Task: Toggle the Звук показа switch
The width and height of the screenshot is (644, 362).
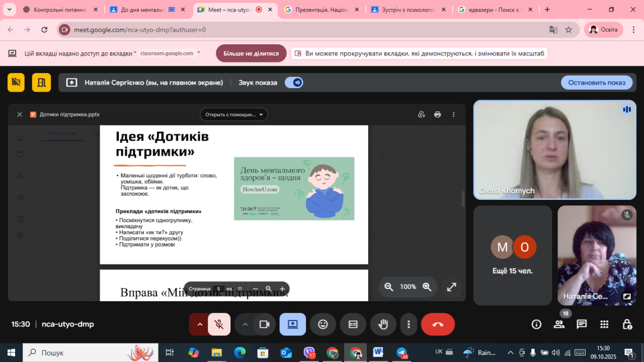Action: click(294, 83)
